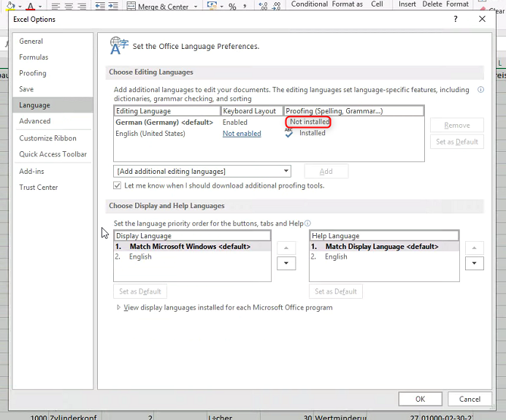Image resolution: width=506 pixels, height=420 pixels.
Task: Select English in Help Language list
Action: pyautogui.click(x=384, y=257)
